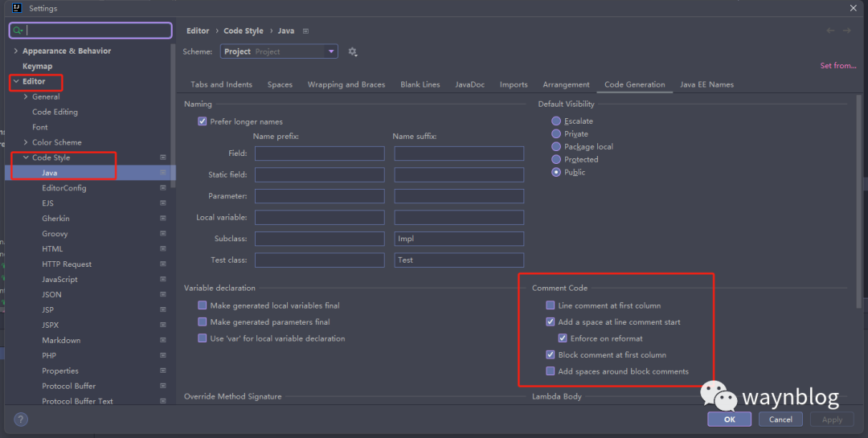Click the project icon on JSPX row
868x438 pixels.
162,325
